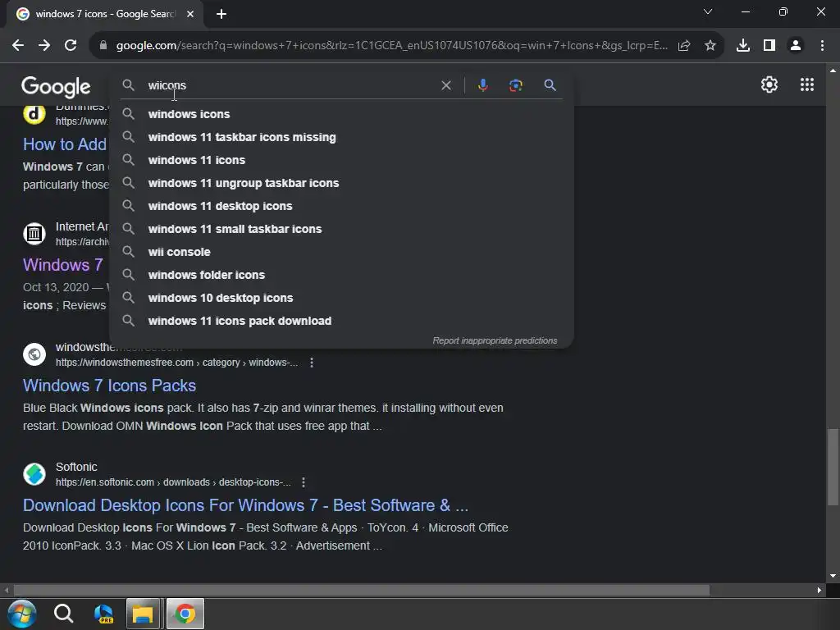Image resolution: width=840 pixels, height=630 pixels.
Task: Click windowsthemesfree.com URL breadcrumb
Action: click(176, 363)
